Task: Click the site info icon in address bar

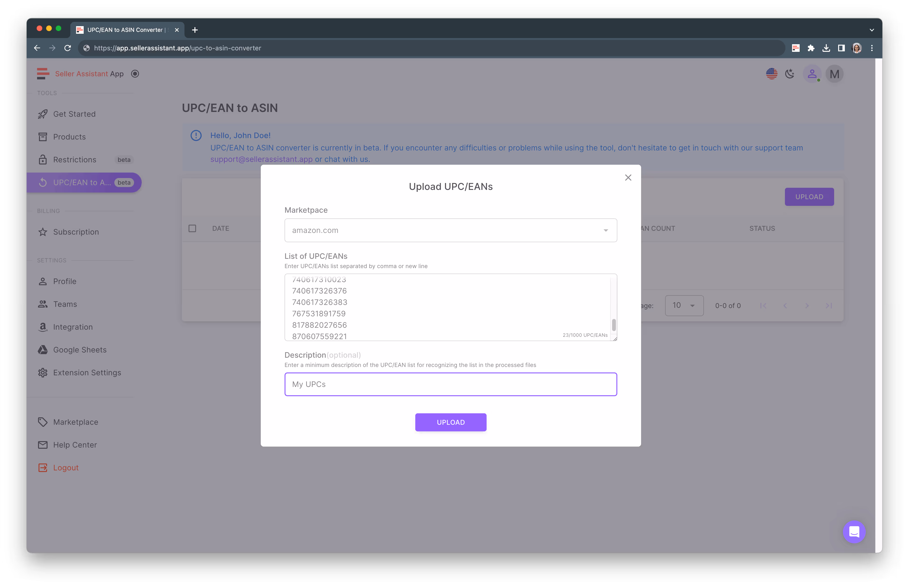Action: [x=87, y=48]
